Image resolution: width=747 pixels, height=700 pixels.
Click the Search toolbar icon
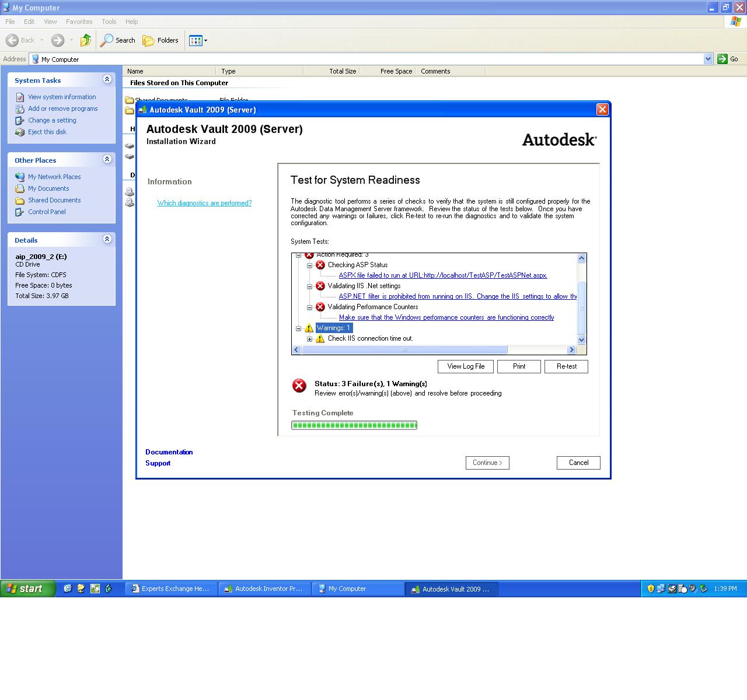(117, 40)
